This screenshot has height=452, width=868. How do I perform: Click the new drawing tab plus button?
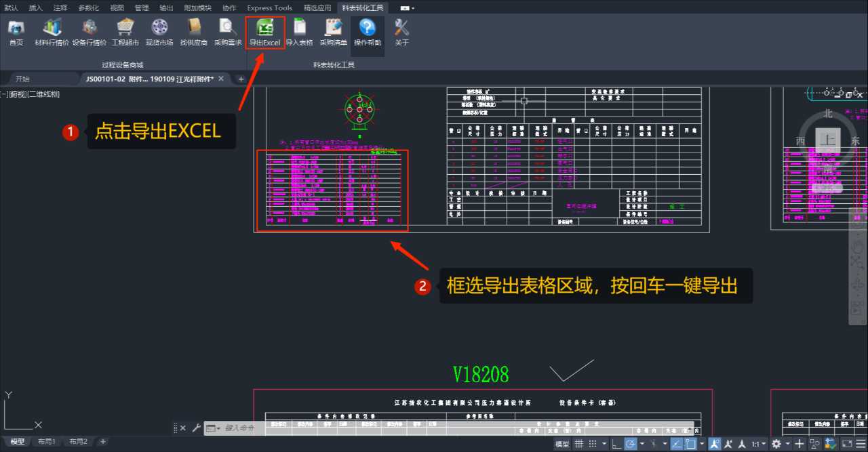tap(241, 79)
